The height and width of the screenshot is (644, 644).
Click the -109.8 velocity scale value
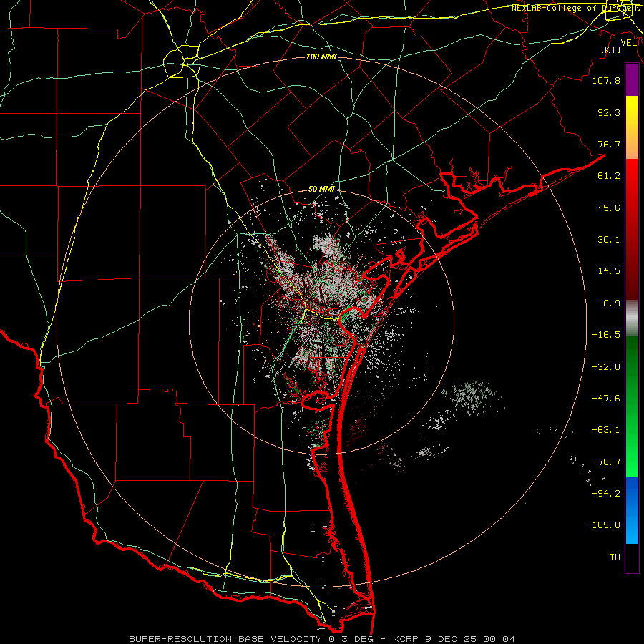click(x=603, y=525)
